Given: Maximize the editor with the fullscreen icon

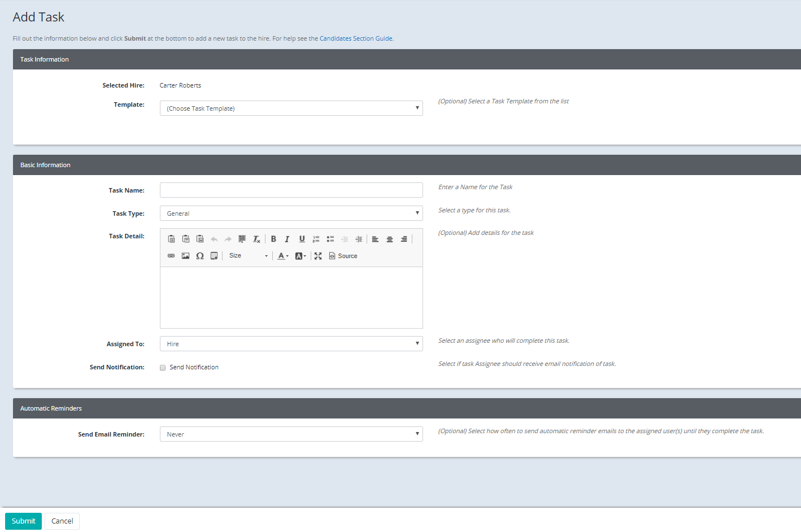Looking at the screenshot, I should [x=317, y=255].
